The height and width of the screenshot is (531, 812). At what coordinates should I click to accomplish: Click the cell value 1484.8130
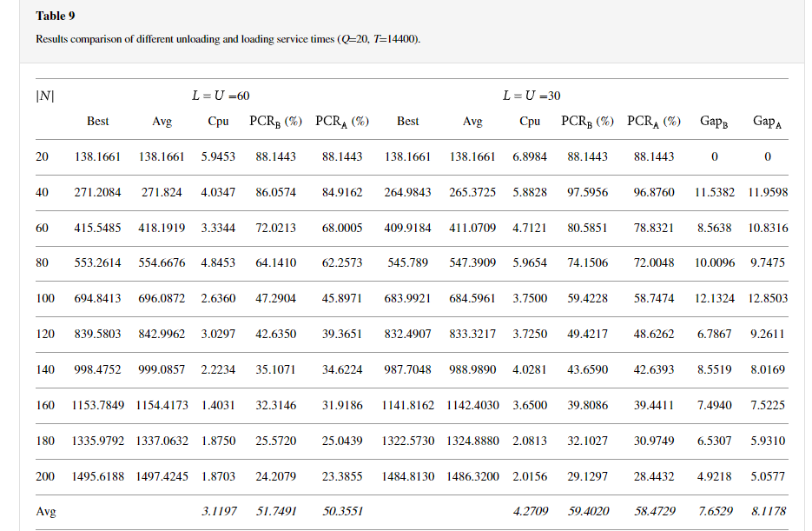click(407, 476)
